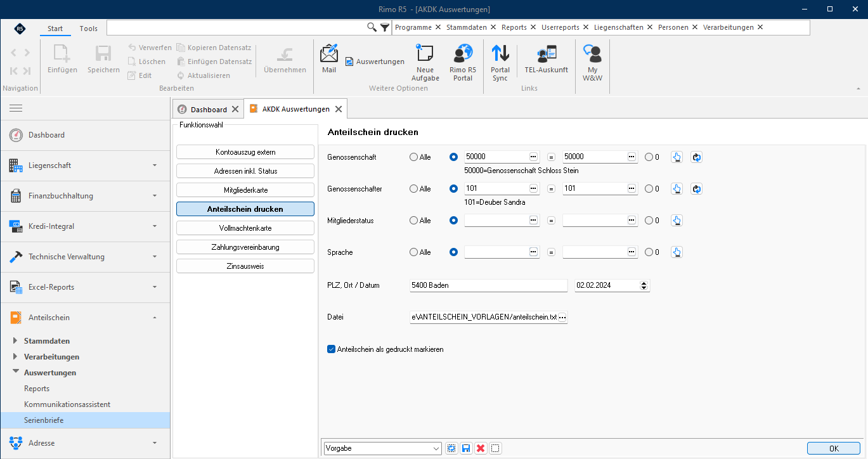Viewport: 868px width, 459px height.
Task: Open the Vorgabe dropdown
Action: 382,448
